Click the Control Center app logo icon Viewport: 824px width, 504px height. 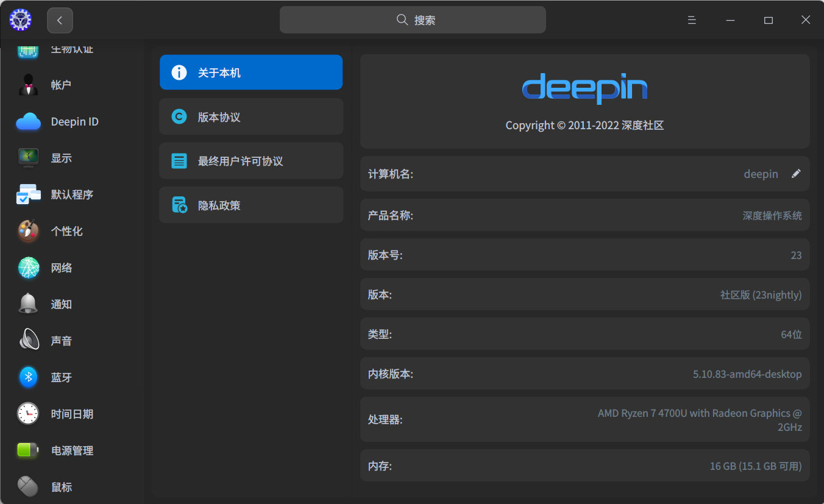(20, 20)
